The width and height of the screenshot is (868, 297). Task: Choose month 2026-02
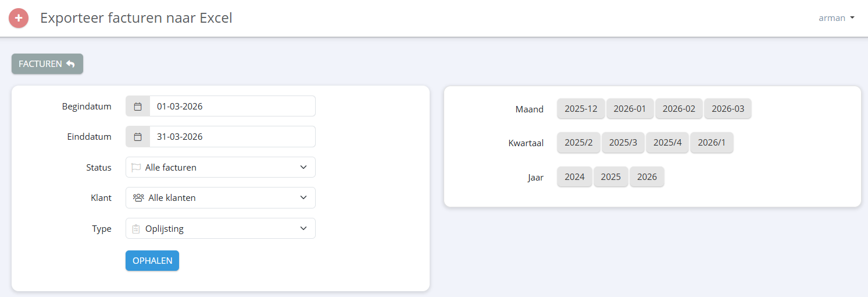coord(679,109)
